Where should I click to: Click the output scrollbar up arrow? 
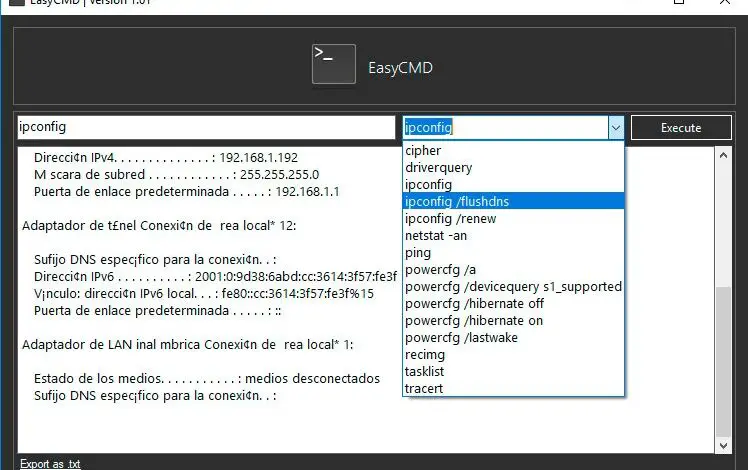[723, 156]
